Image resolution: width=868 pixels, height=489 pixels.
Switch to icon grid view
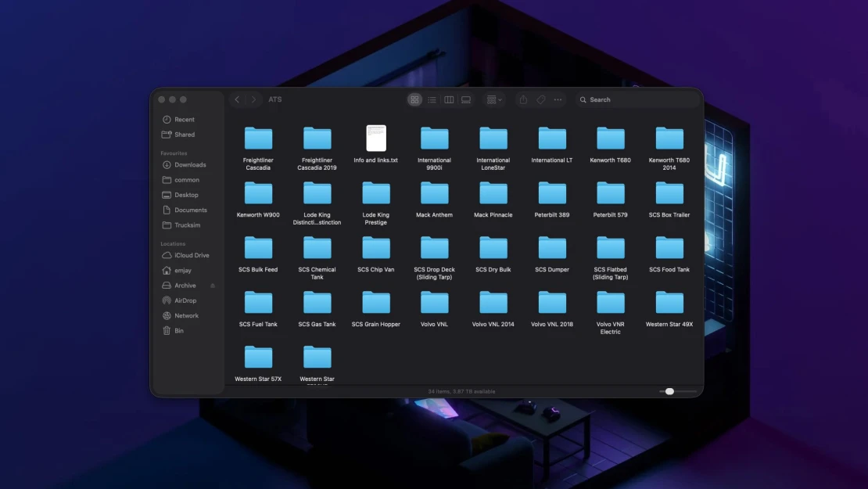[x=414, y=99]
